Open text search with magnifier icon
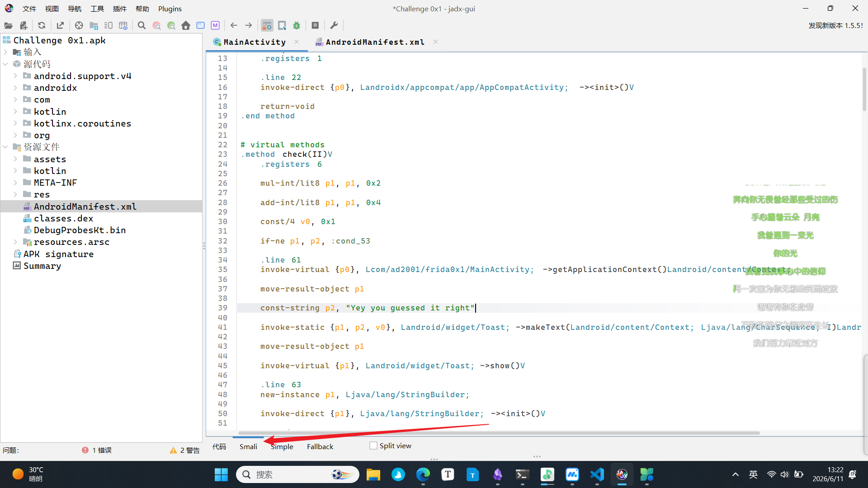 pyautogui.click(x=142, y=25)
